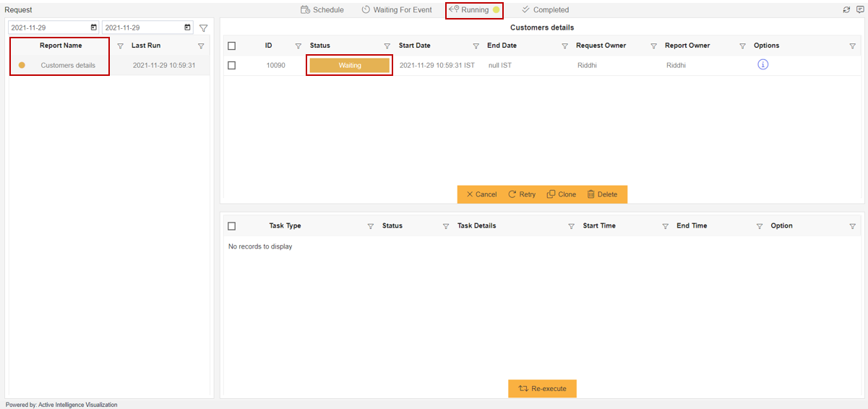Filter the Request Owner column
Viewport: 868px width, 409px height.
(653, 46)
